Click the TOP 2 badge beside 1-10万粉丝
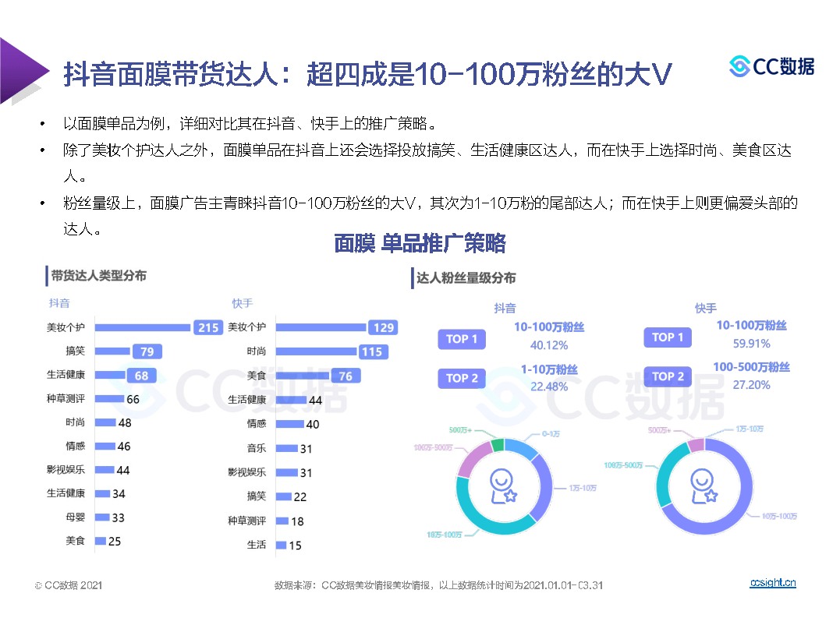The height and width of the screenshot is (618, 840). click(462, 378)
